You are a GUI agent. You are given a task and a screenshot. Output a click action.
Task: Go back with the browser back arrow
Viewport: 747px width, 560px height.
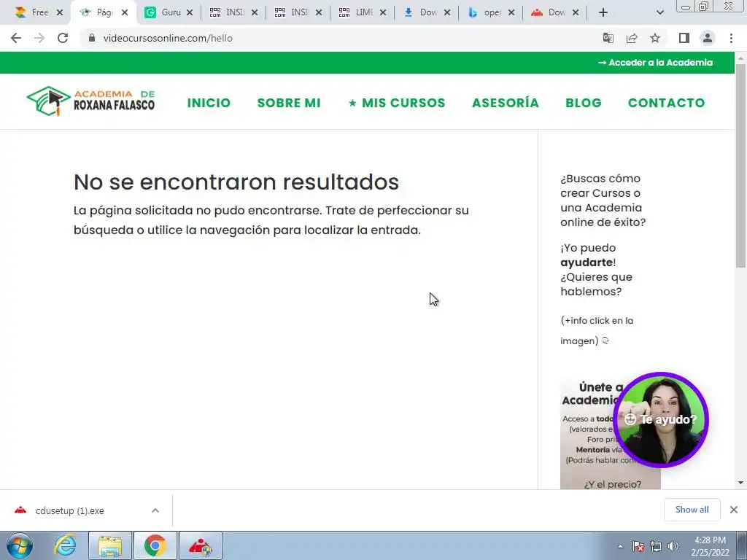[x=16, y=38]
